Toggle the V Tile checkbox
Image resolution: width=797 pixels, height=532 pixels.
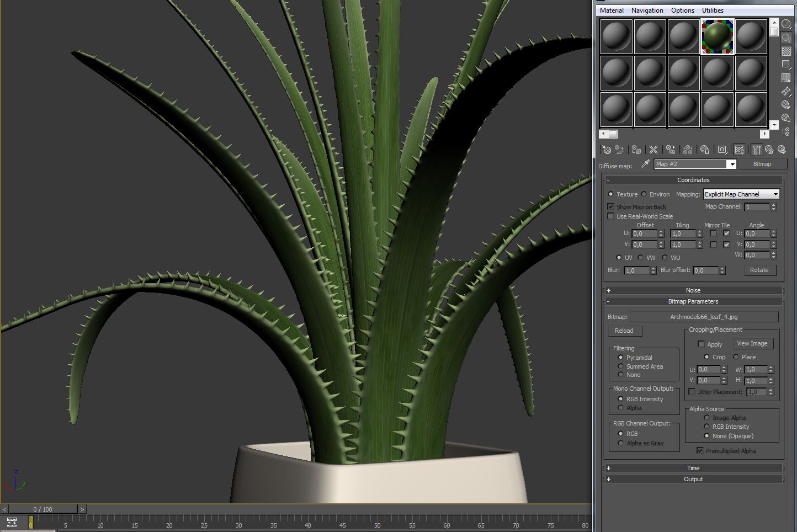click(x=726, y=244)
